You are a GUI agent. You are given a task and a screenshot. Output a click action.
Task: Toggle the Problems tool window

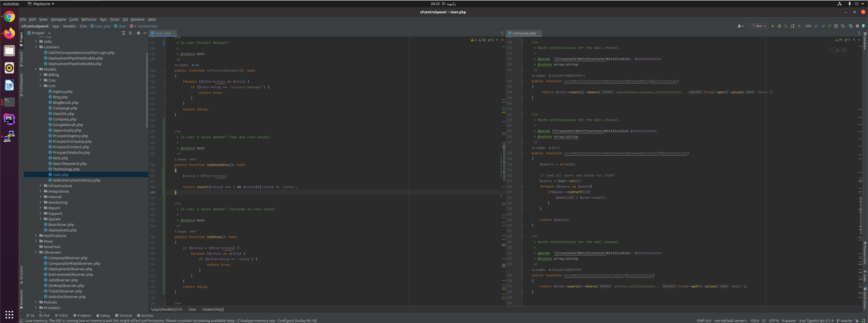[x=82, y=316]
